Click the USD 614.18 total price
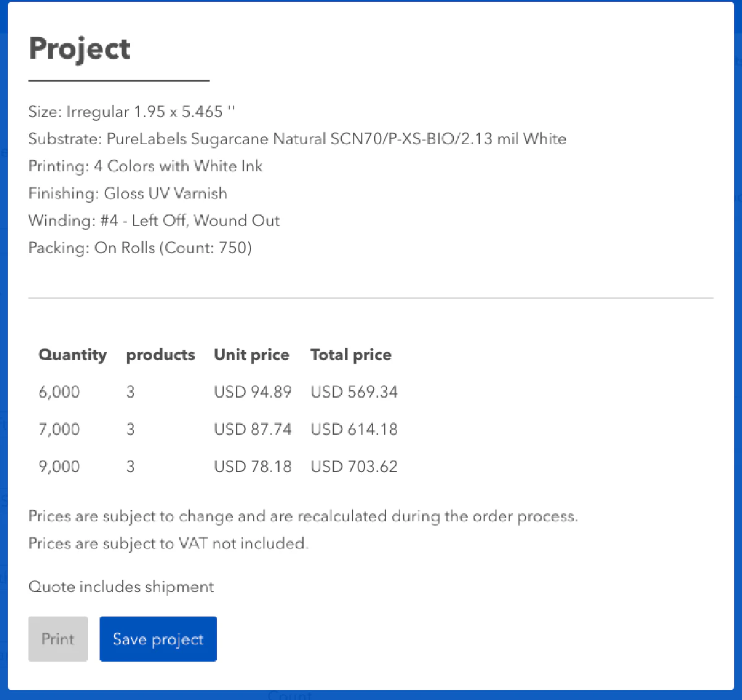 click(354, 429)
